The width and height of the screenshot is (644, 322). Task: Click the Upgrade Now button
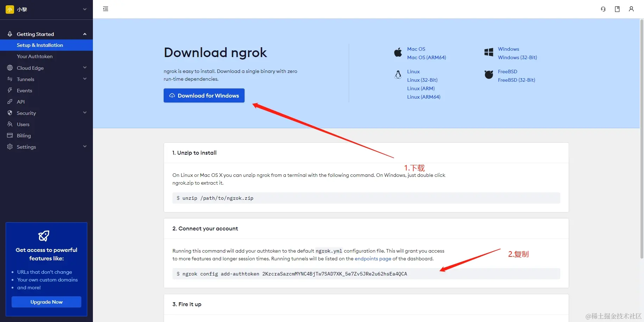[46, 302]
